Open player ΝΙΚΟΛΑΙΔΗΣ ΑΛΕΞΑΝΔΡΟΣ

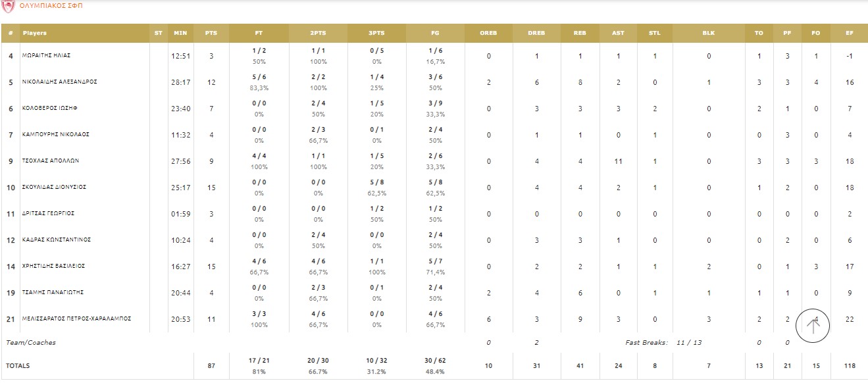(x=59, y=82)
